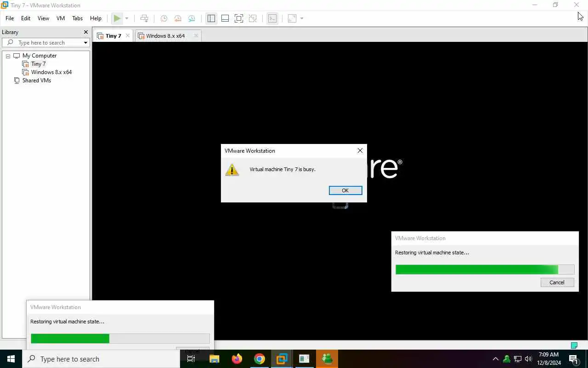This screenshot has width=588, height=368.
Task: Click the taskbar app left of green users icon
Action: pos(305,359)
